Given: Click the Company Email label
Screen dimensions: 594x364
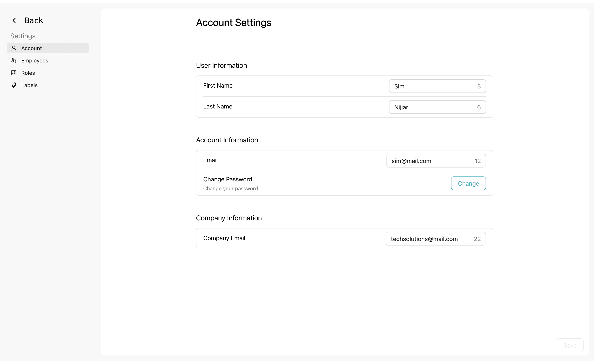Looking at the screenshot, I should (x=224, y=238).
